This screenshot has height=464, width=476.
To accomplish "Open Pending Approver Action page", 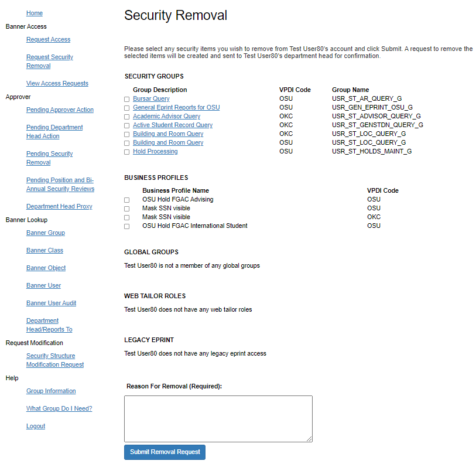I will point(61,110).
